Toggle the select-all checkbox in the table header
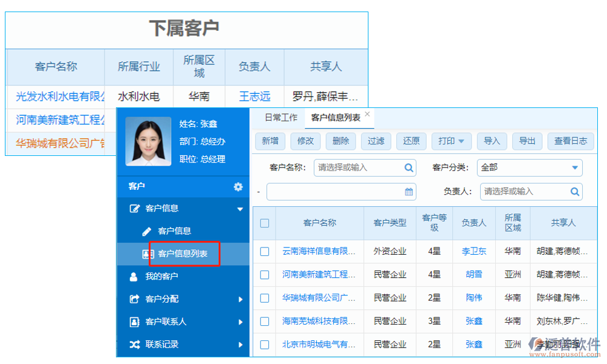Viewport: 607px width, 364px height. (x=264, y=223)
